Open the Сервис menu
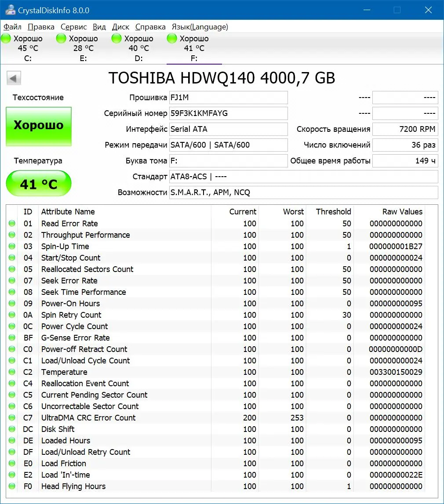This screenshot has width=444, height=504. (x=73, y=27)
